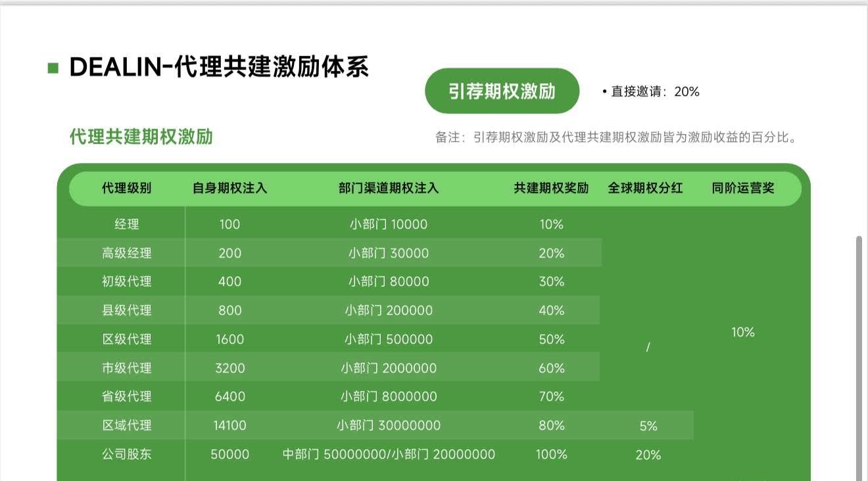Click the 20% reward in 高级经理 row
Image resolution: width=868 pixels, height=481 pixels.
point(552,253)
